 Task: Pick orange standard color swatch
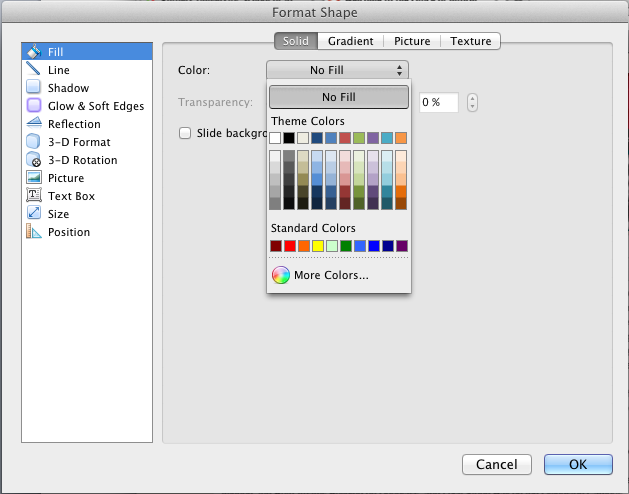point(304,246)
